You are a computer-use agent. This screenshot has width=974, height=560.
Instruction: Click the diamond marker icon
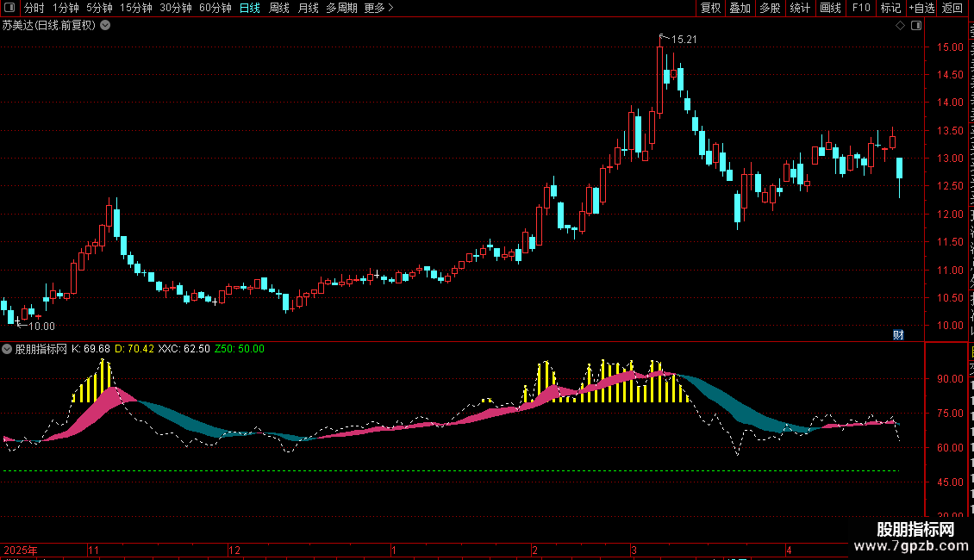[900, 26]
